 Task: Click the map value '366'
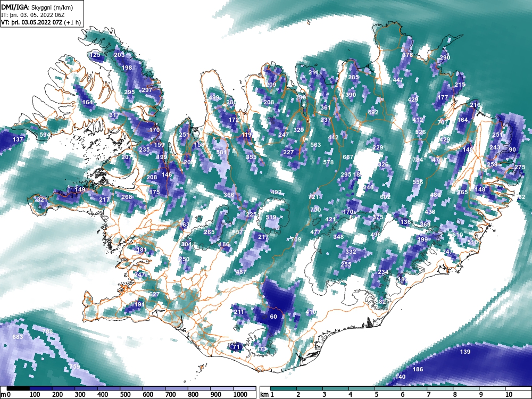tap(229, 195)
